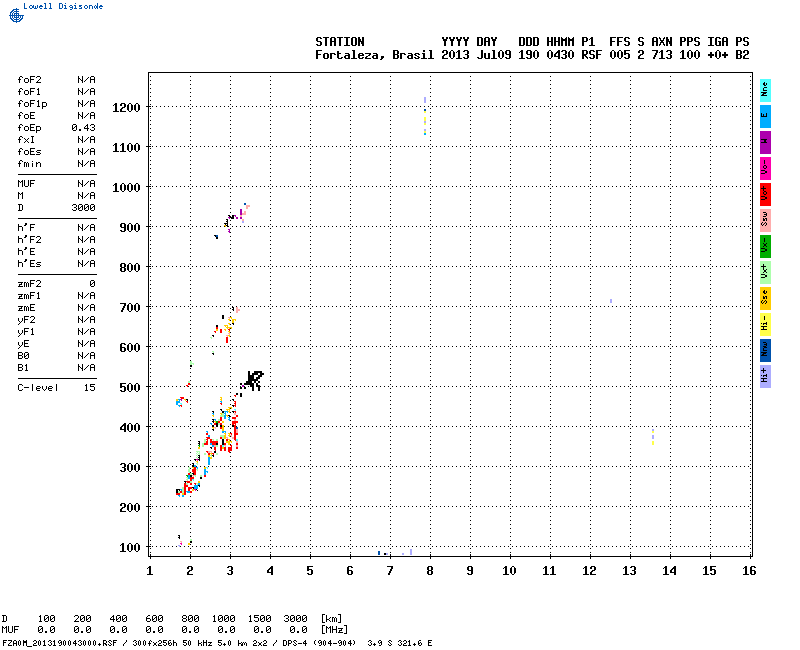Select the blue E legend swatch
Screen dimensions: 800x650
[x=765, y=116]
